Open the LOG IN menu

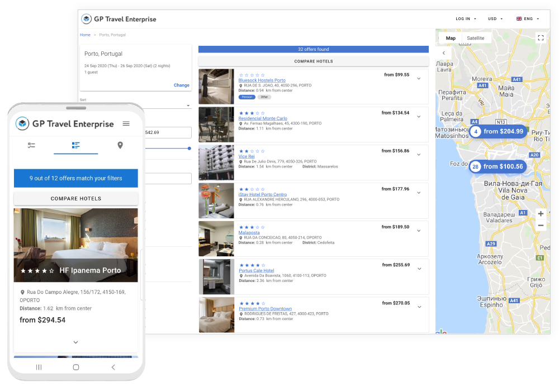[465, 18]
